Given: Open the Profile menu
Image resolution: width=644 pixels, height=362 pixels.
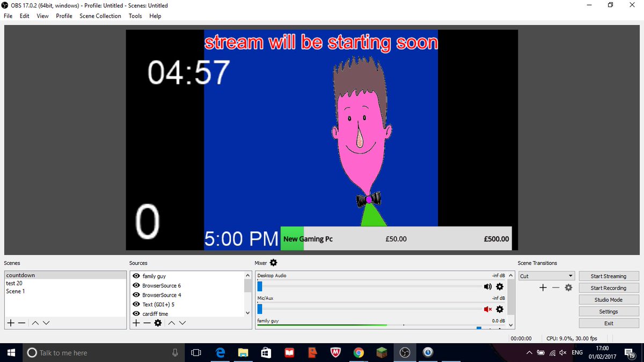Looking at the screenshot, I should coord(64,16).
